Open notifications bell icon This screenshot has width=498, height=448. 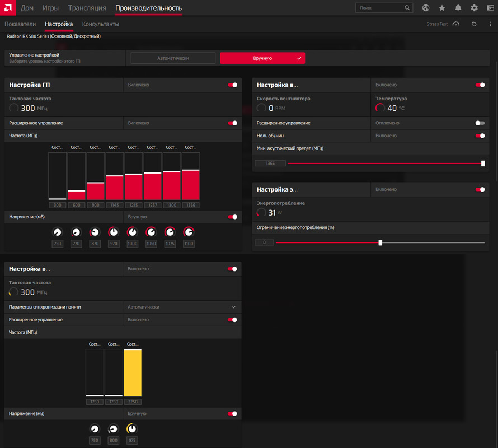pyautogui.click(x=458, y=8)
